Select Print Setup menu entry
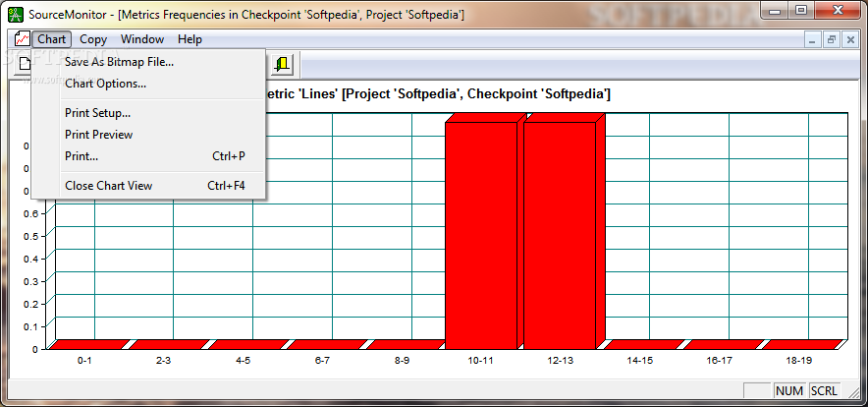 pos(148,113)
